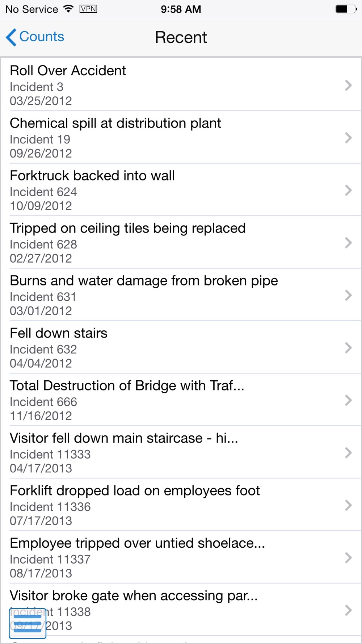Tap the Wi-Fi icon in status bar
Image resolution: width=362 pixels, height=644 pixels.
pos(68,9)
